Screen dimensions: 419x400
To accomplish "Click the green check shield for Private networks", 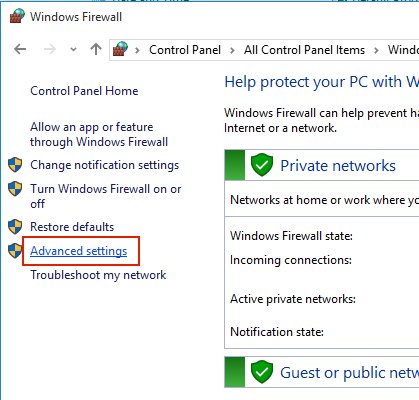I will (262, 165).
